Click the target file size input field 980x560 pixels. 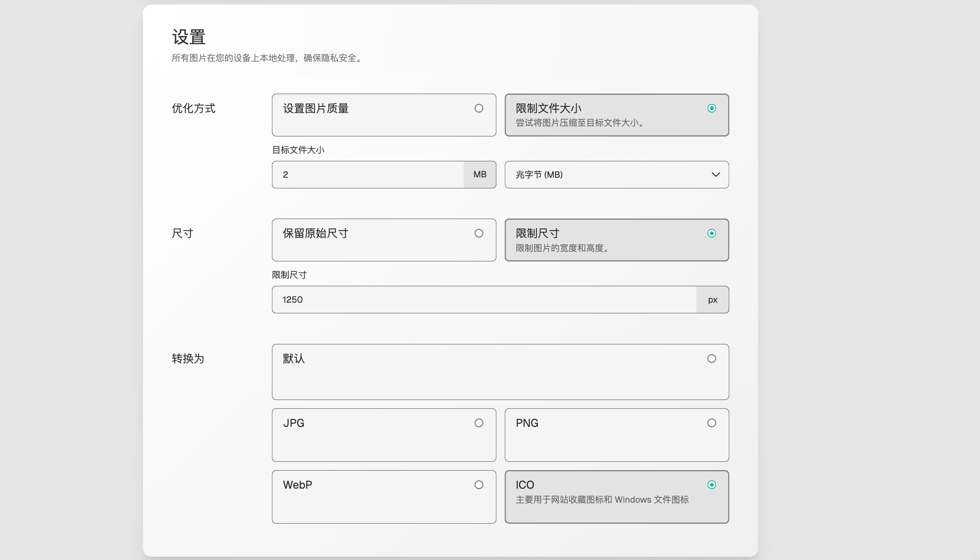(367, 174)
